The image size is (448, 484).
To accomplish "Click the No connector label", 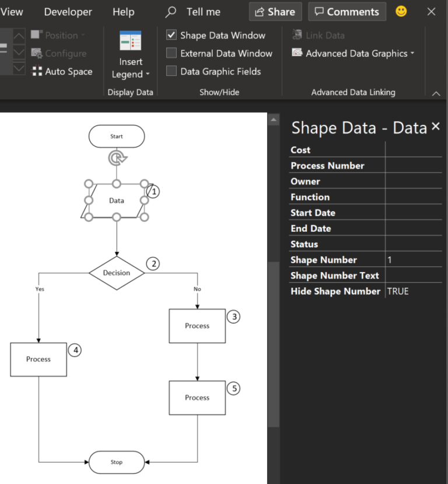I will click(x=197, y=289).
